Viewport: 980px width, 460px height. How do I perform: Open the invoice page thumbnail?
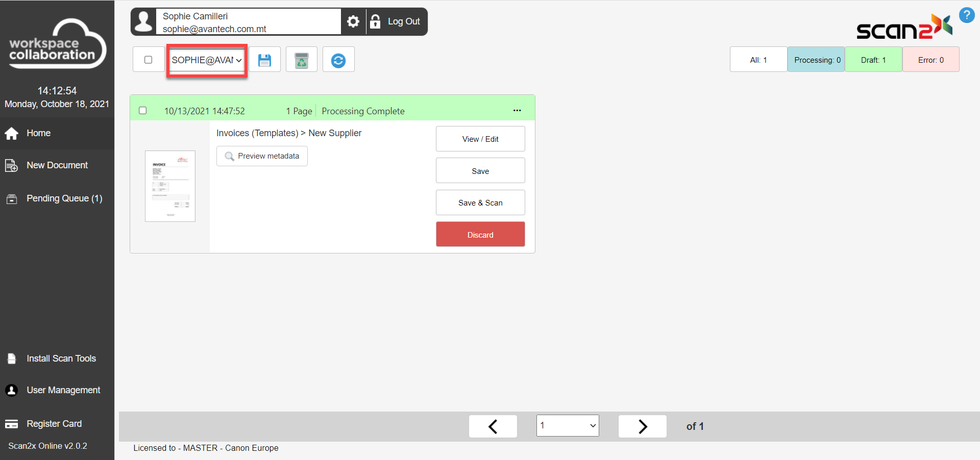pos(170,186)
